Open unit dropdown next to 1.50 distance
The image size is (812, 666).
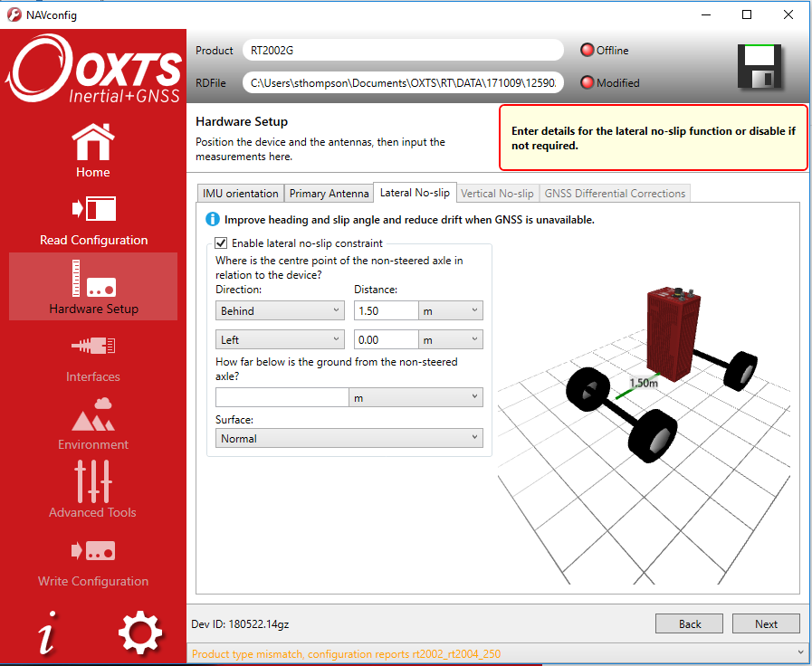point(451,310)
